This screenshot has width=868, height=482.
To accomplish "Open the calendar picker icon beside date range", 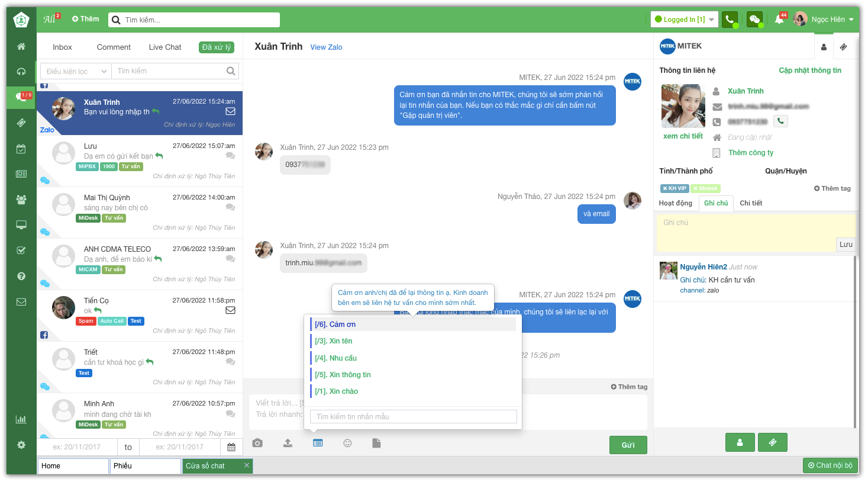I will [231, 447].
